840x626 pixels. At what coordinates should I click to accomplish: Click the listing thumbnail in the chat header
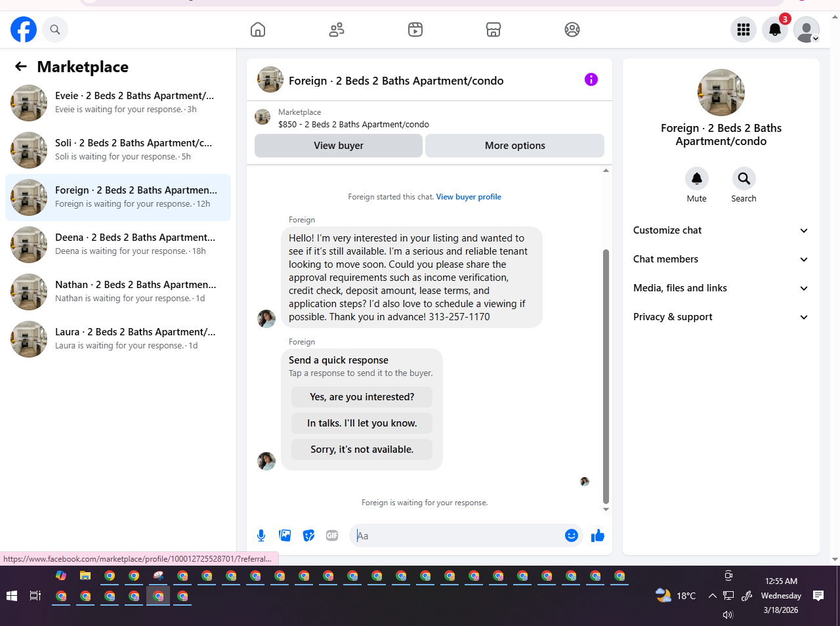pyautogui.click(x=270, y=79)
